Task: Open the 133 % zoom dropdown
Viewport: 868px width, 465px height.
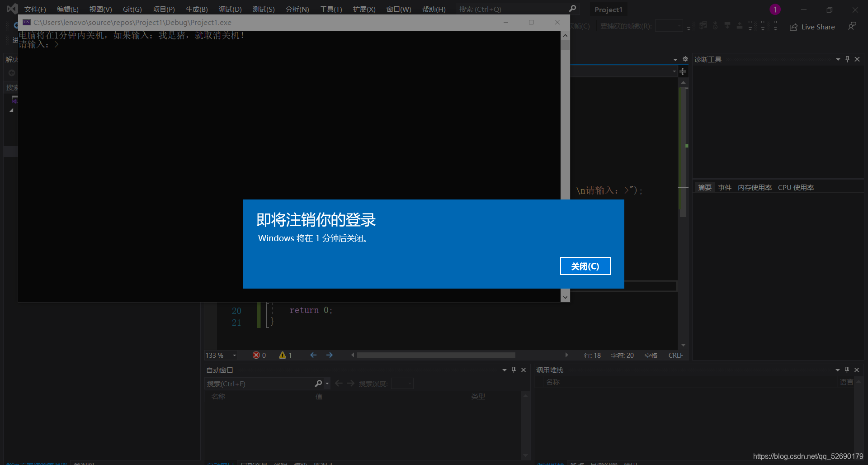Action: click(235, 356)
